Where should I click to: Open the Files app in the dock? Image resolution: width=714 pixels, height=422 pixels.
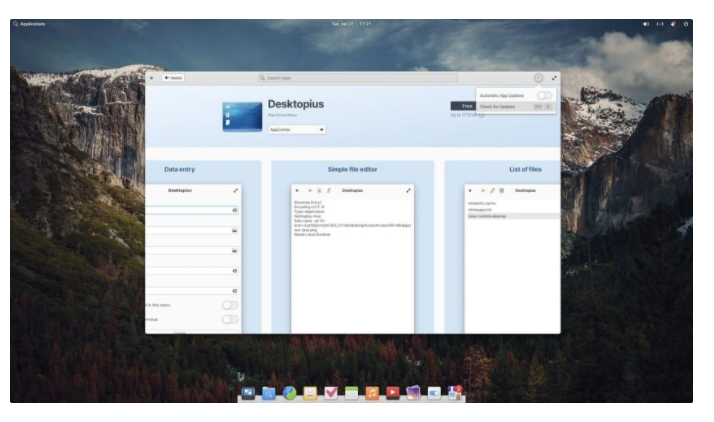[268, 393]
